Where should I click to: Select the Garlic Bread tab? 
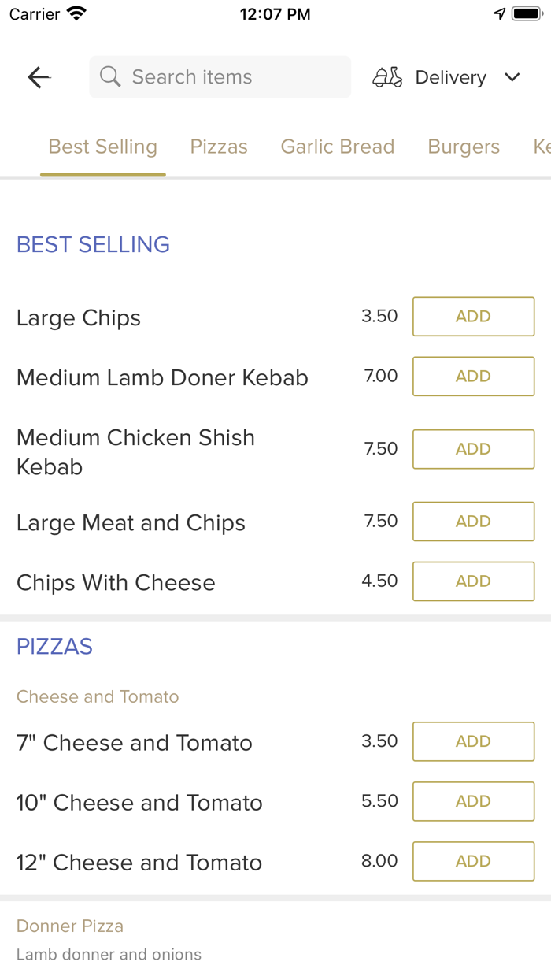(x=337, y=147)
